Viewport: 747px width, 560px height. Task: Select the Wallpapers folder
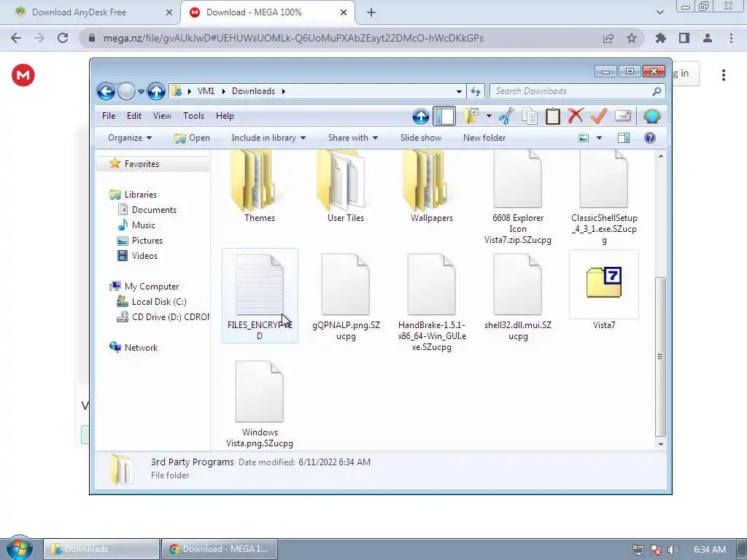point(432,187)
